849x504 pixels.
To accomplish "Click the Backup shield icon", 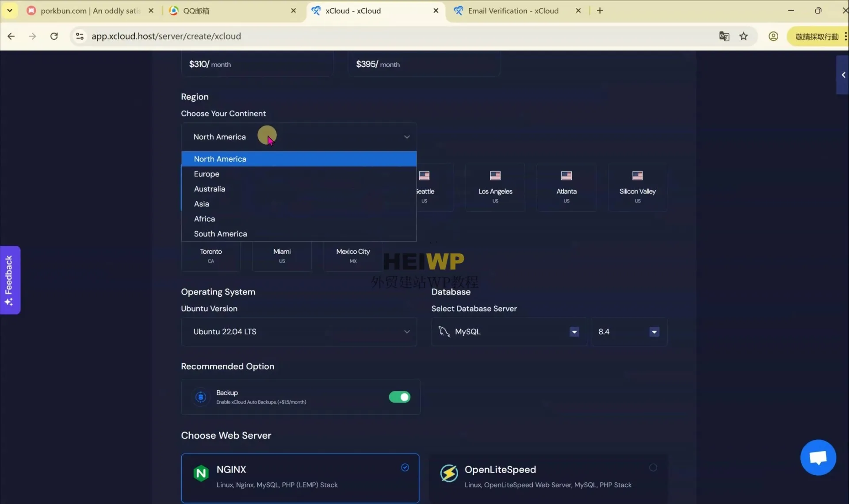I will coord(201,397).
